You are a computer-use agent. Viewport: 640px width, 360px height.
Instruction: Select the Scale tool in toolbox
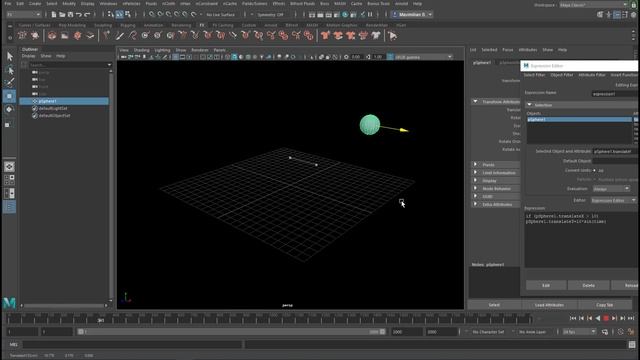click(x=8, y=124)
